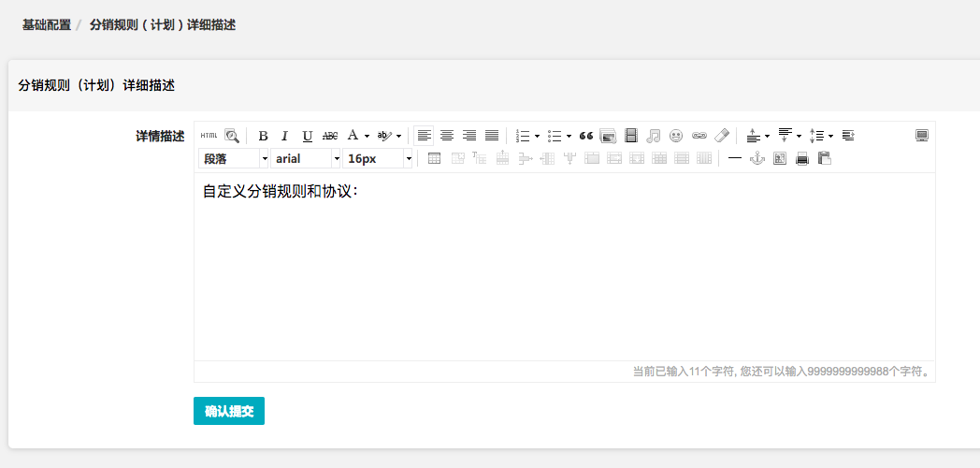Clear formatting with the eraser icon

click(x=721, y=135)
